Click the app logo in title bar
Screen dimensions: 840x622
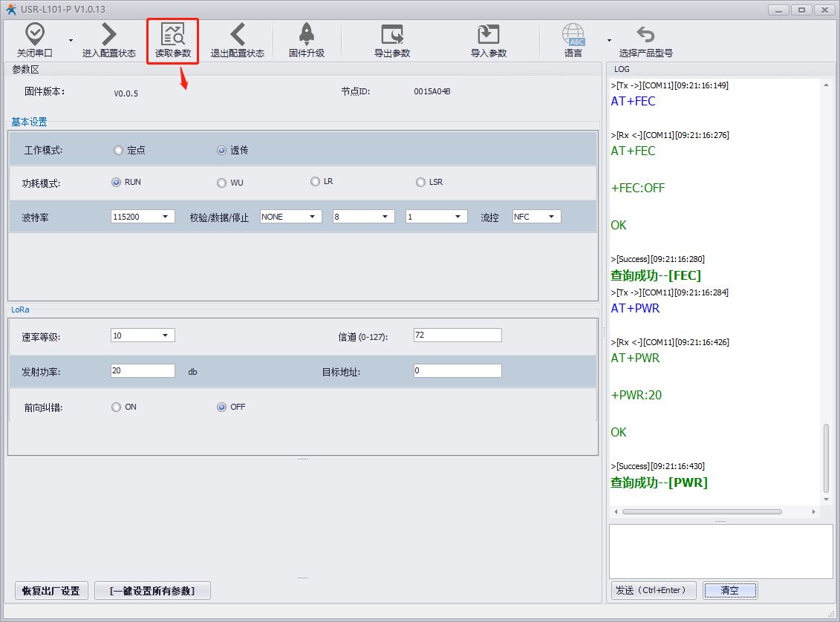[x=10, y=9]
